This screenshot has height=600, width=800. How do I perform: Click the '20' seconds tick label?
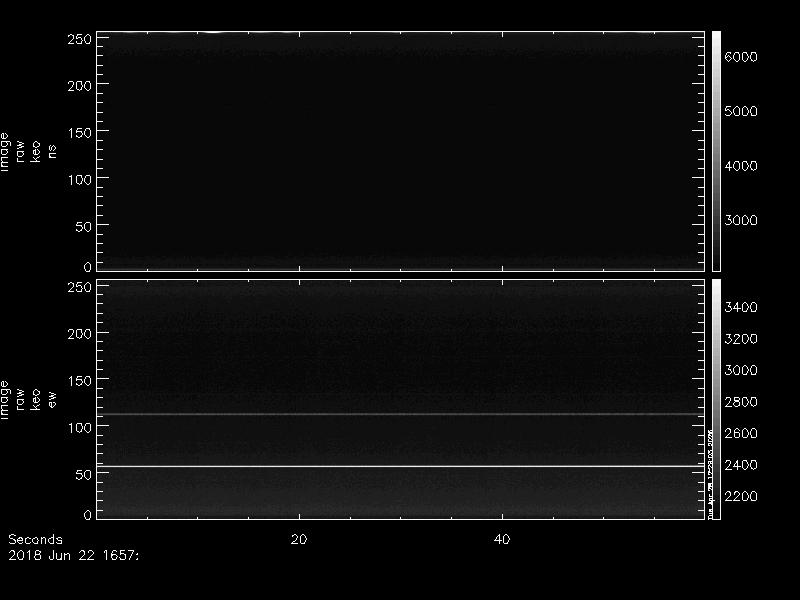click(299, 540)
